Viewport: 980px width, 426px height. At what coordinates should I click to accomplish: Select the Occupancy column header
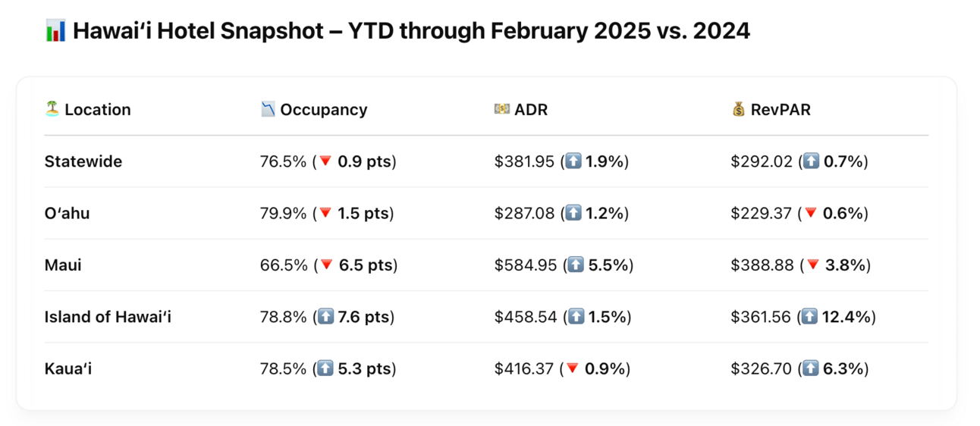click(323, 109)
